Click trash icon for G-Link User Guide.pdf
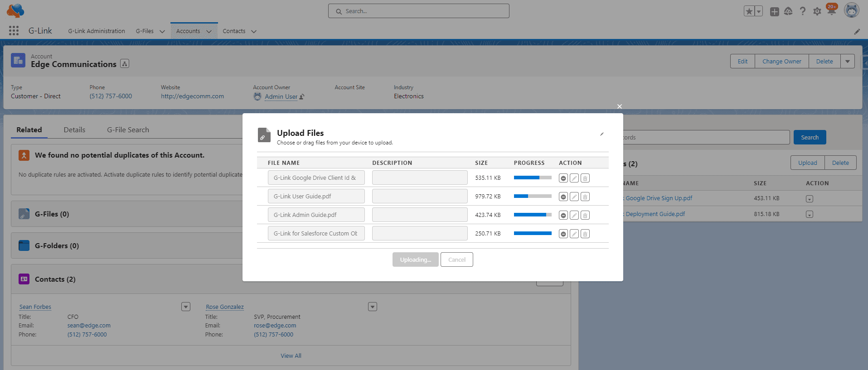The width and height of the screenshot is (868, 370). [585, 197]
